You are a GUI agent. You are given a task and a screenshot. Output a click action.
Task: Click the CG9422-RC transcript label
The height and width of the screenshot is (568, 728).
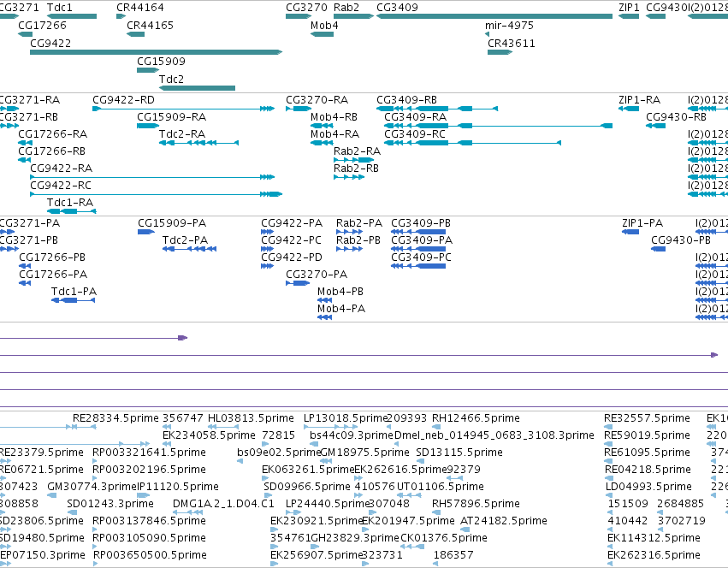61,186
